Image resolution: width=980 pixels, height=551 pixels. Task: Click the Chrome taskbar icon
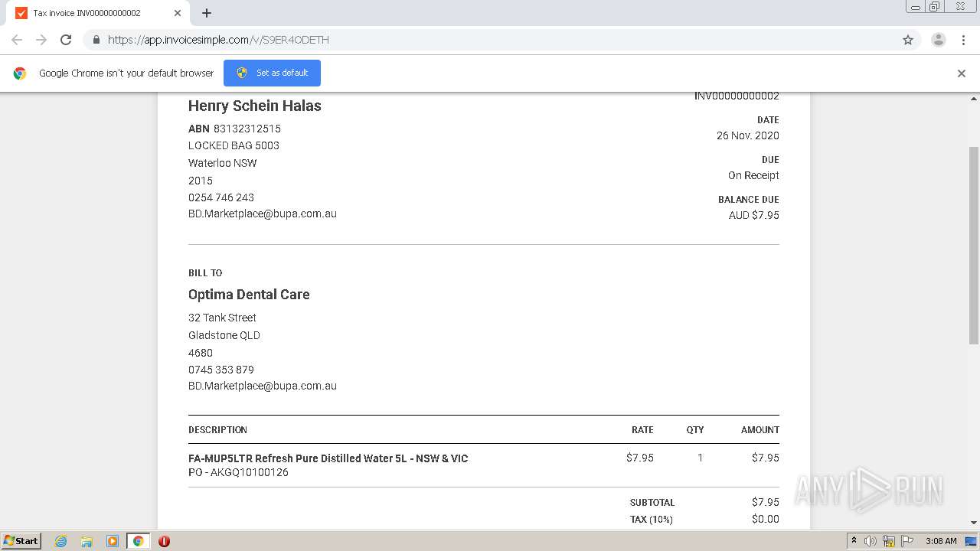pos(138,541)
